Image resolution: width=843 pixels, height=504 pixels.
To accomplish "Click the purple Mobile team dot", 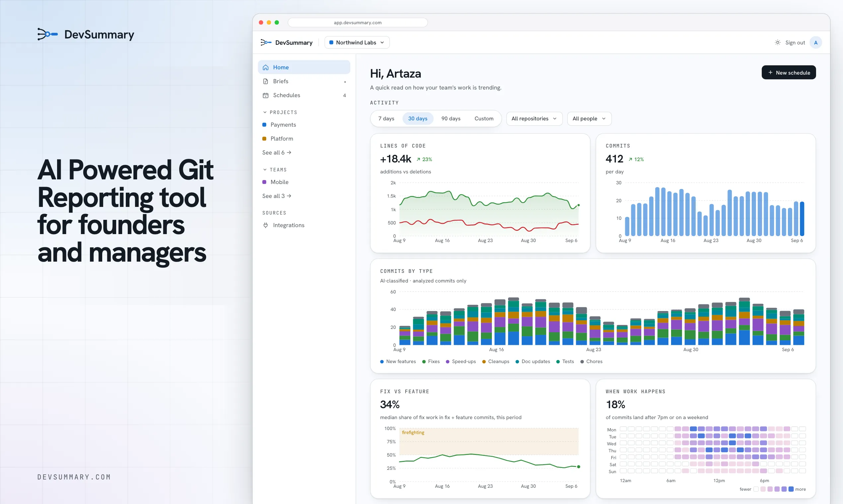I will click(x=264, y=182).
